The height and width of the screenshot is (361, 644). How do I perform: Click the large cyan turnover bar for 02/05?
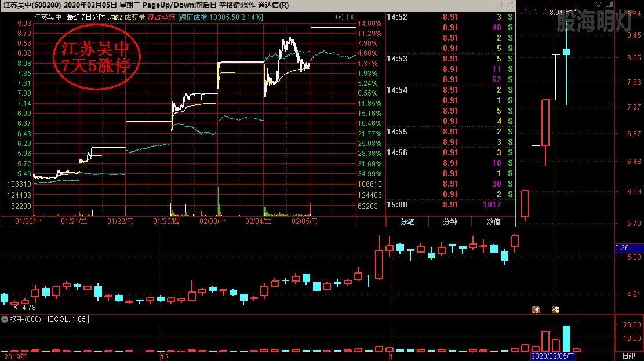[x=566, y=338]
